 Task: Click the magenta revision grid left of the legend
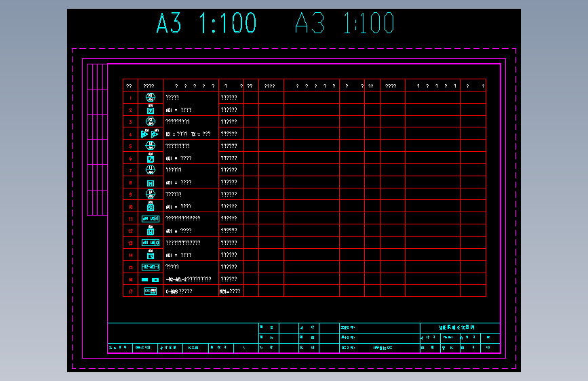97,140
